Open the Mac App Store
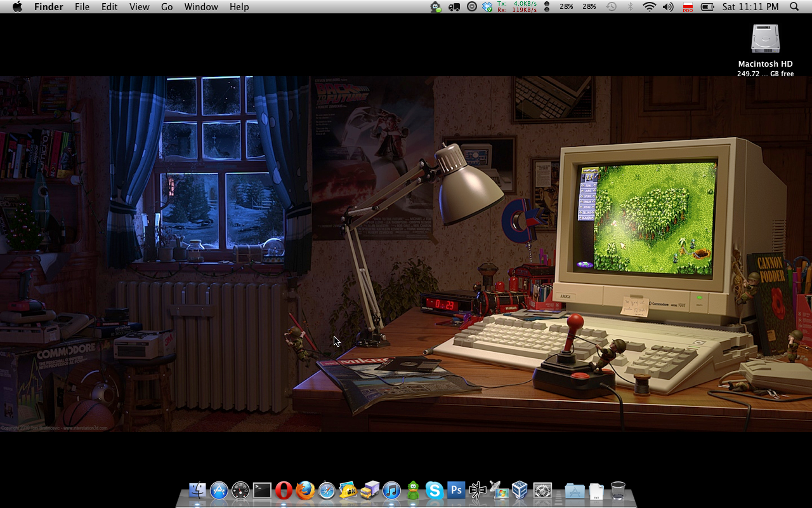Viewport: 812px width, 508px height. [x=219, y=490]
